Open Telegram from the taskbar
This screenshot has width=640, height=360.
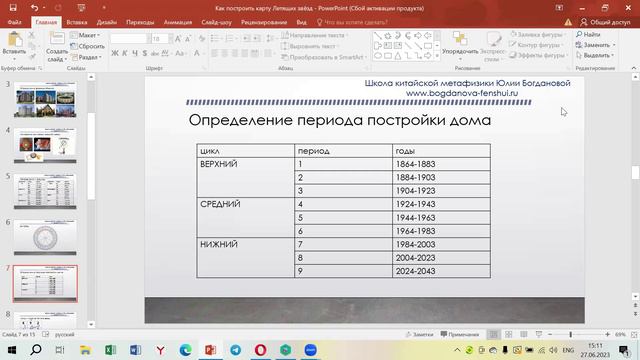coord(236,350)
